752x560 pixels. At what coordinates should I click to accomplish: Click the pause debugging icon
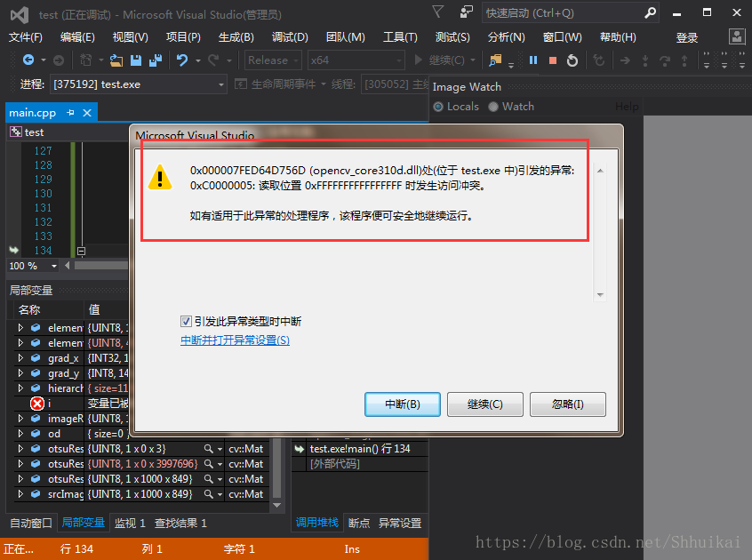532,60
